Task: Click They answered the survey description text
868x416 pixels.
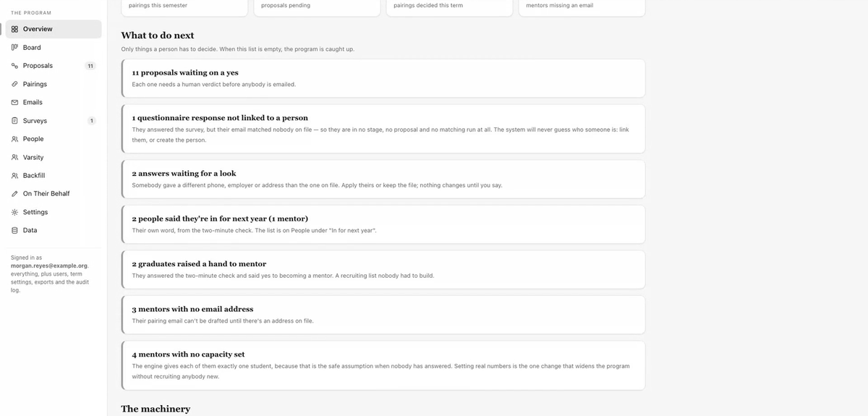Action: 380,135
